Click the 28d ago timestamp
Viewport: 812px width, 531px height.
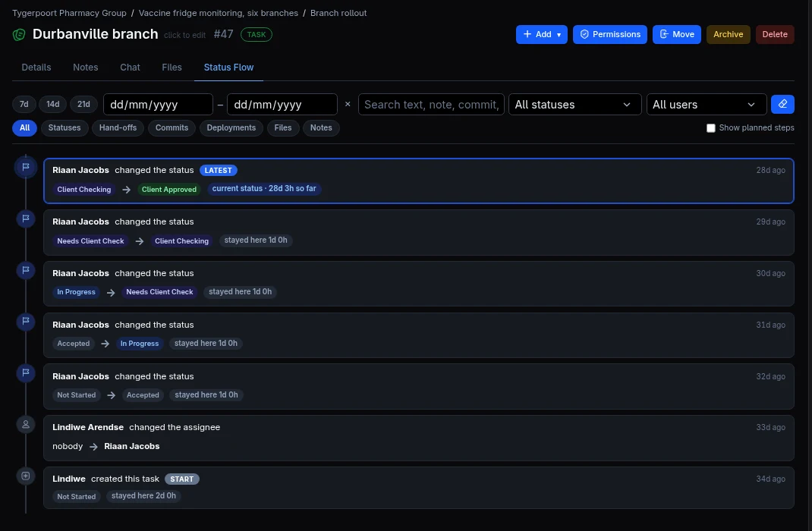click(770, 170)
